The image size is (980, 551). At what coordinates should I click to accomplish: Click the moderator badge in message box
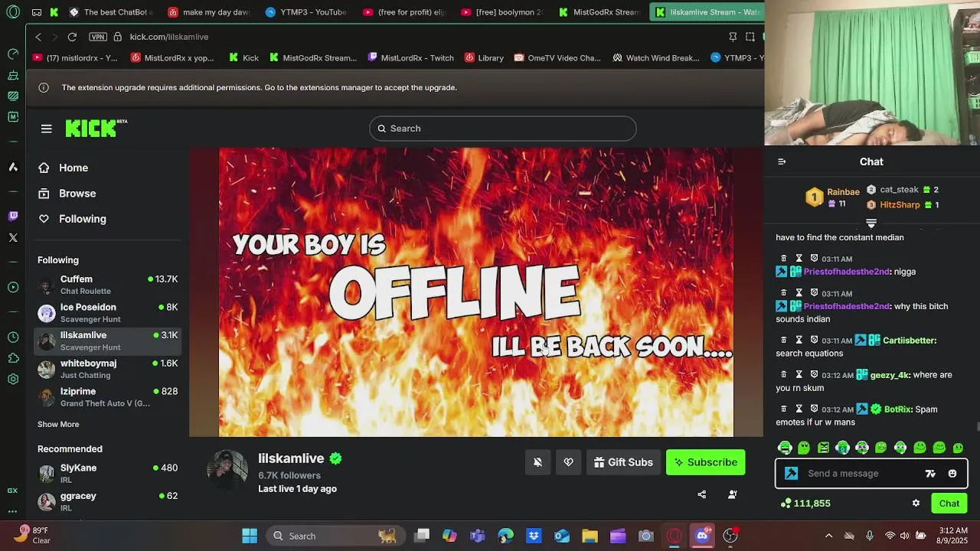(792, 474)
